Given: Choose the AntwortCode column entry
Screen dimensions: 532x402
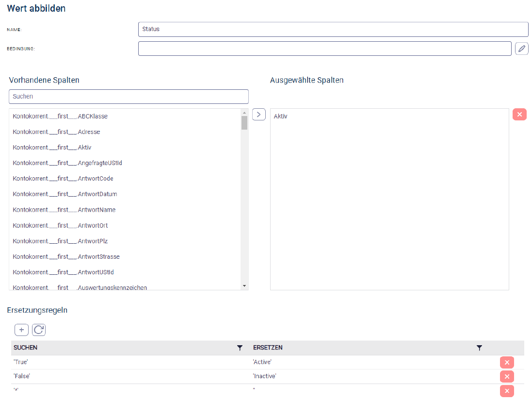Looking at the screenshot, I should [63, 179].
